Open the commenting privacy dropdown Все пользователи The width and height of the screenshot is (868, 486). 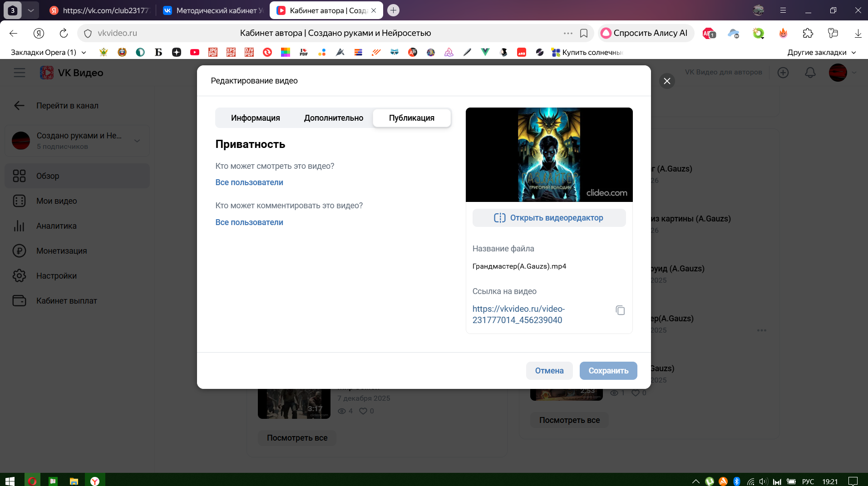pos(249,222)
